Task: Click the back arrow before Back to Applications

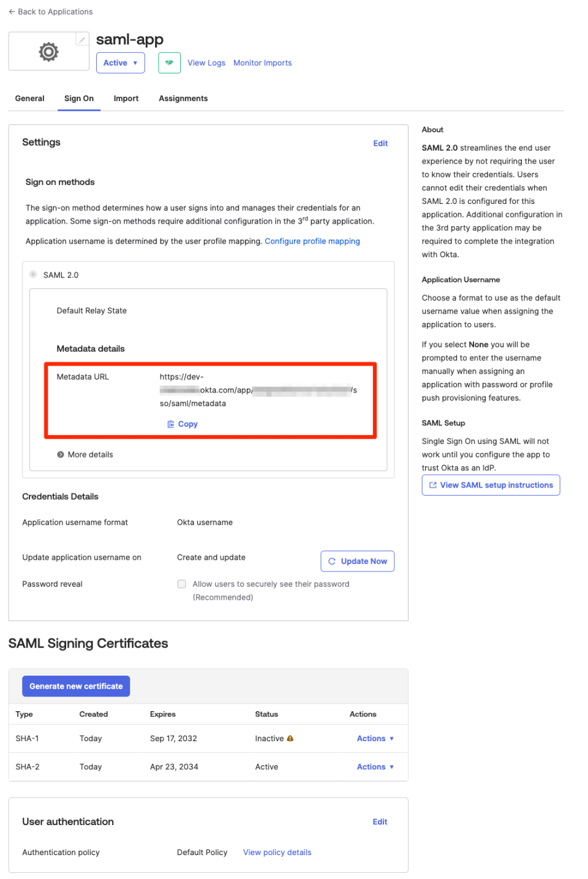Action: pyautogui.click(x=11, y=11)
